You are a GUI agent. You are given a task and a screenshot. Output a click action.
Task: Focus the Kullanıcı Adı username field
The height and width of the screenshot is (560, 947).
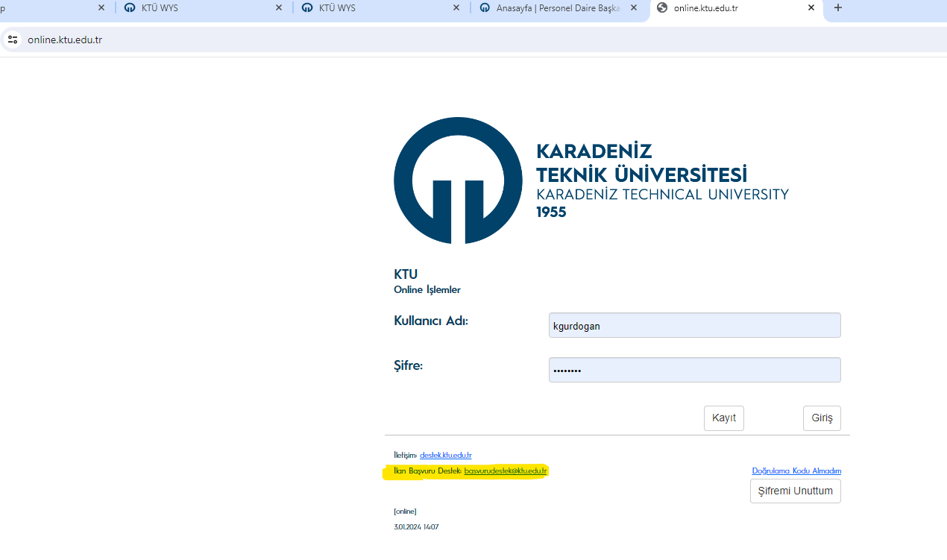coord(694,325)
